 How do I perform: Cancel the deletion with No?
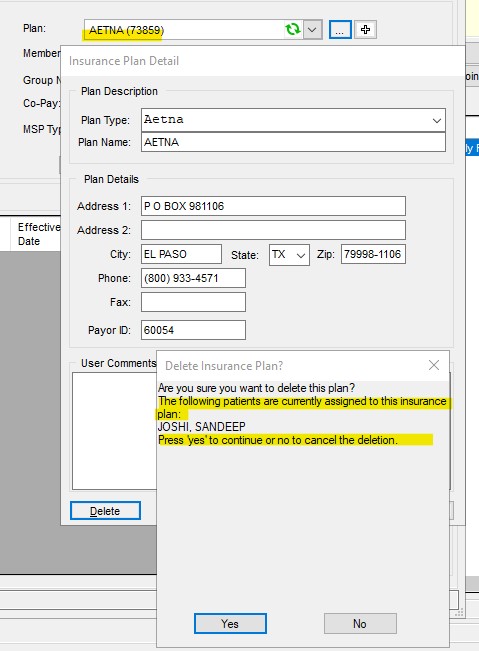point(360,624)
